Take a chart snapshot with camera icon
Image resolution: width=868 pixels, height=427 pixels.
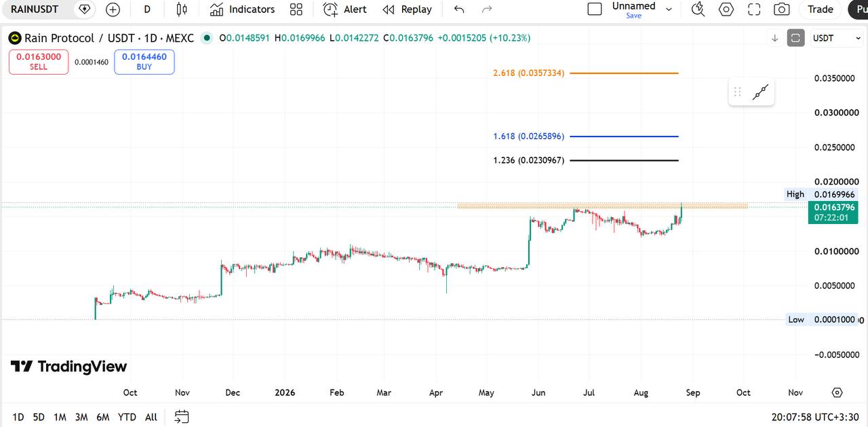[782, 10]
